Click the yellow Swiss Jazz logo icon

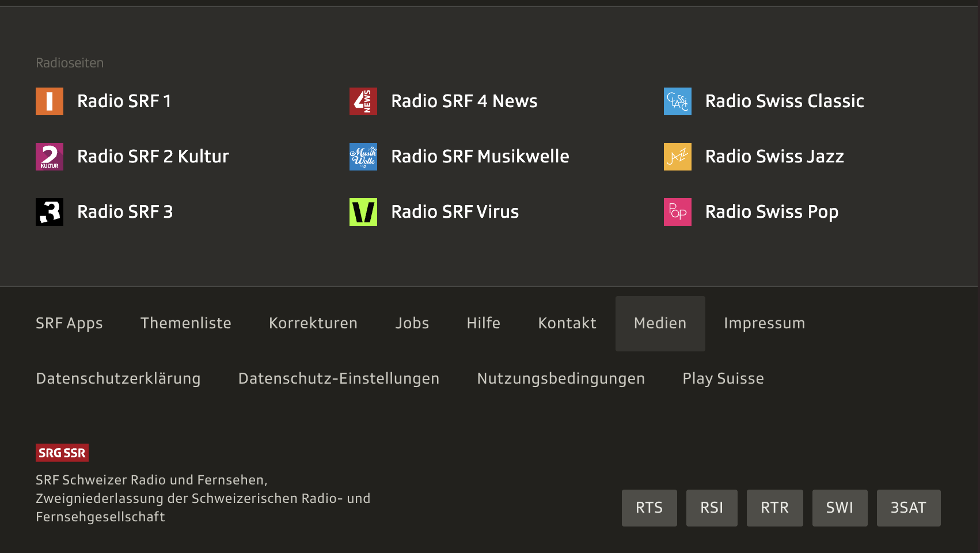click(678, 157)
